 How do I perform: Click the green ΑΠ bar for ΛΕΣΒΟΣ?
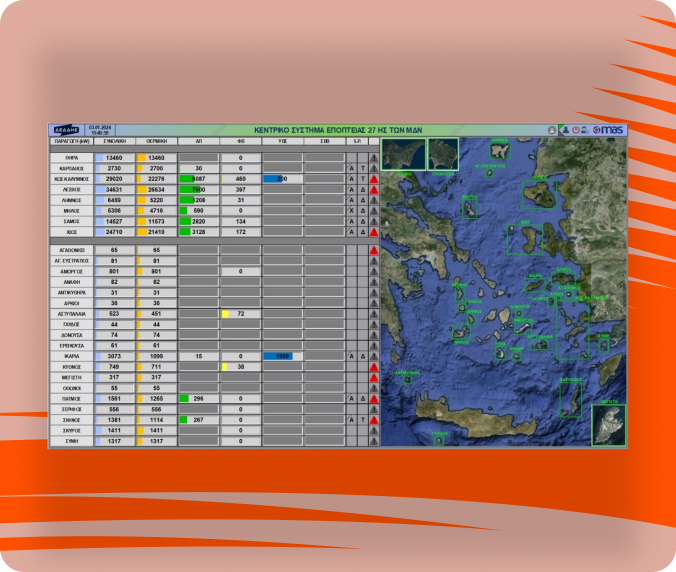click(192, 189)
